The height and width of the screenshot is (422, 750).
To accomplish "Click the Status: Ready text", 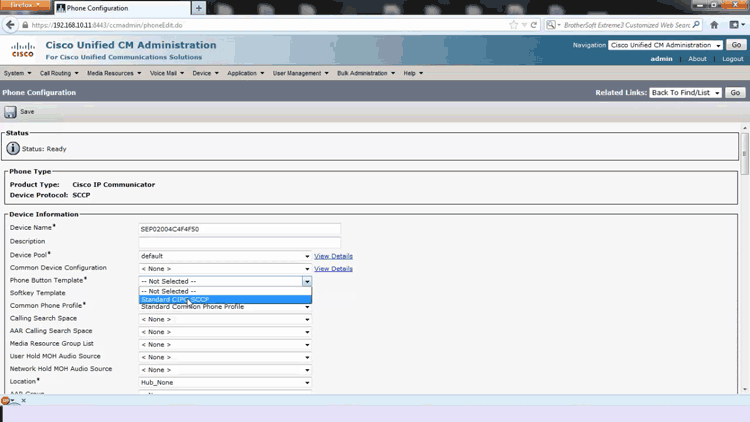I will pyautogui.click(x=44, y=149).
